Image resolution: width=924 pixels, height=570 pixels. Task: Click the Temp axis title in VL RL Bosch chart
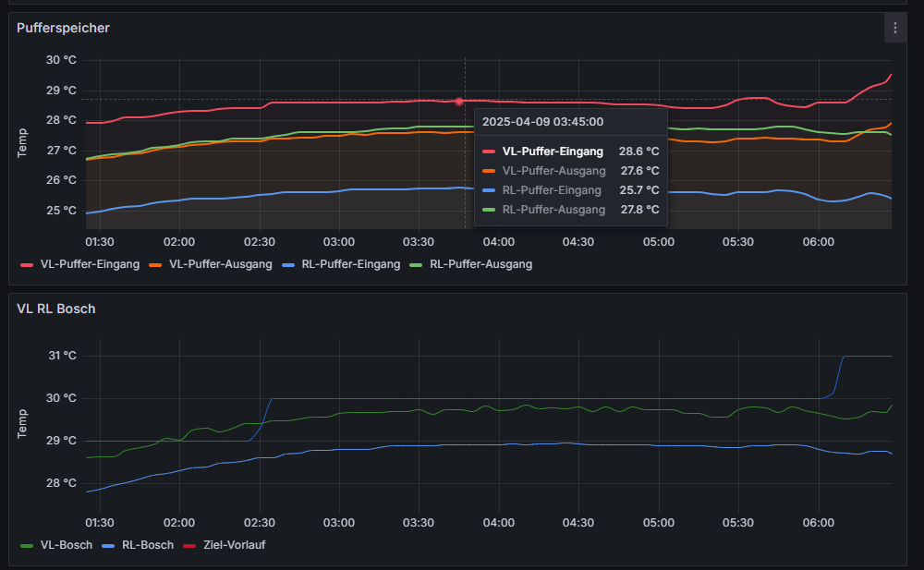(22, 424)
